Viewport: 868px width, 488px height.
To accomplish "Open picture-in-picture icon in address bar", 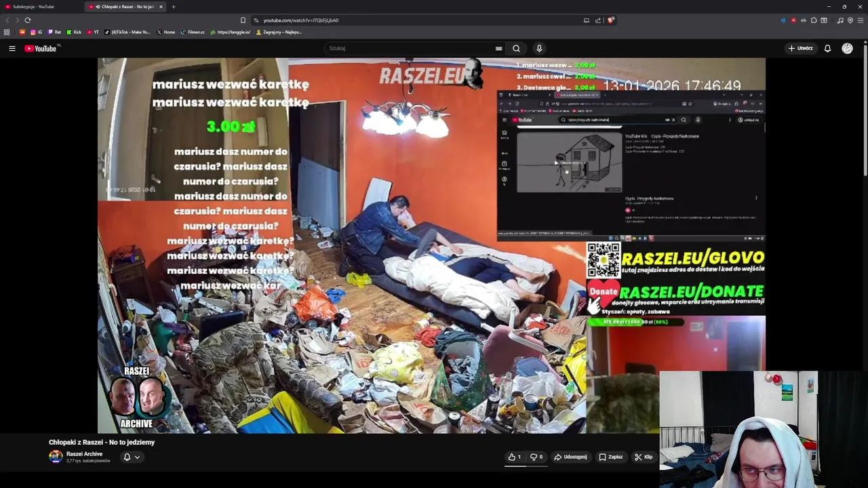I will [587, 20].
